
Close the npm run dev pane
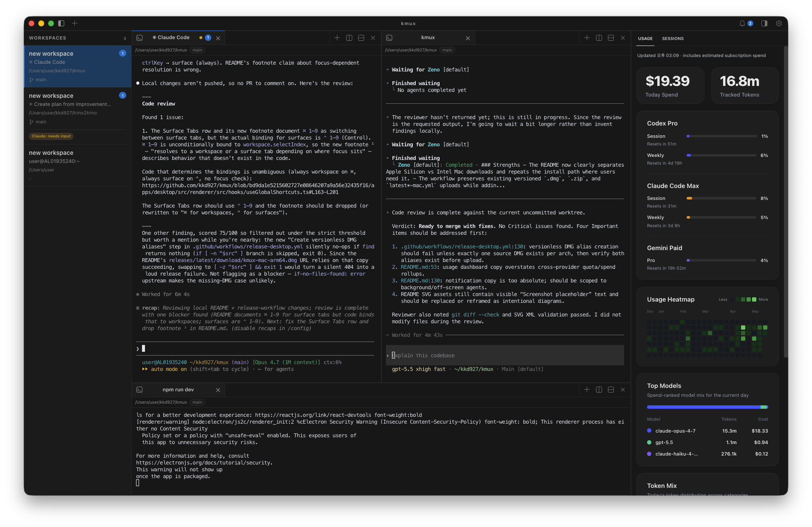point(622,390)
